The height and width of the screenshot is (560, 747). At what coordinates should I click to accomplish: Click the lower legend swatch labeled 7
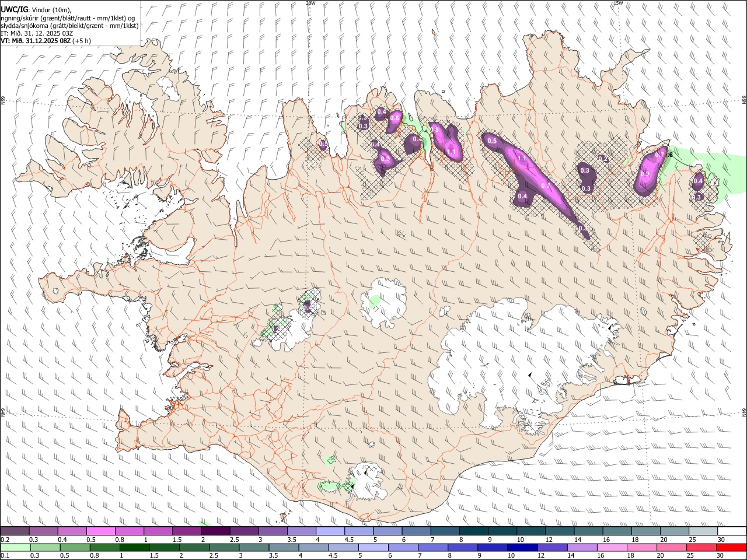tap(433, 547)
